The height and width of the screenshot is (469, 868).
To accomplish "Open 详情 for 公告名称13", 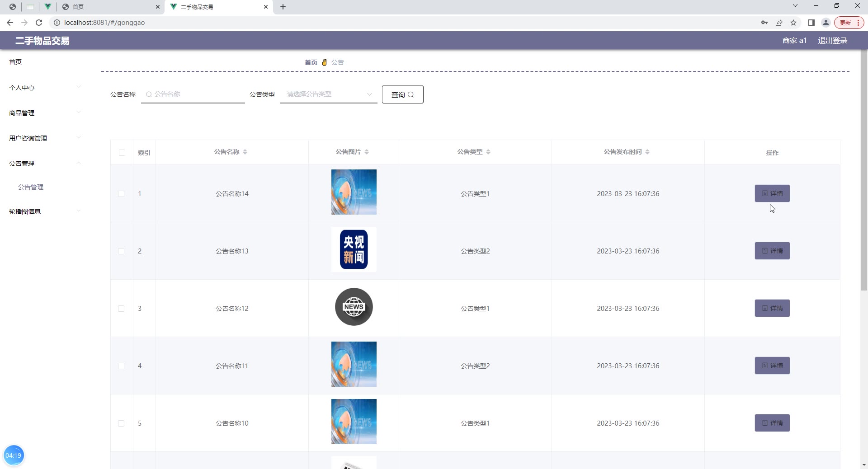I will point(772,251).
